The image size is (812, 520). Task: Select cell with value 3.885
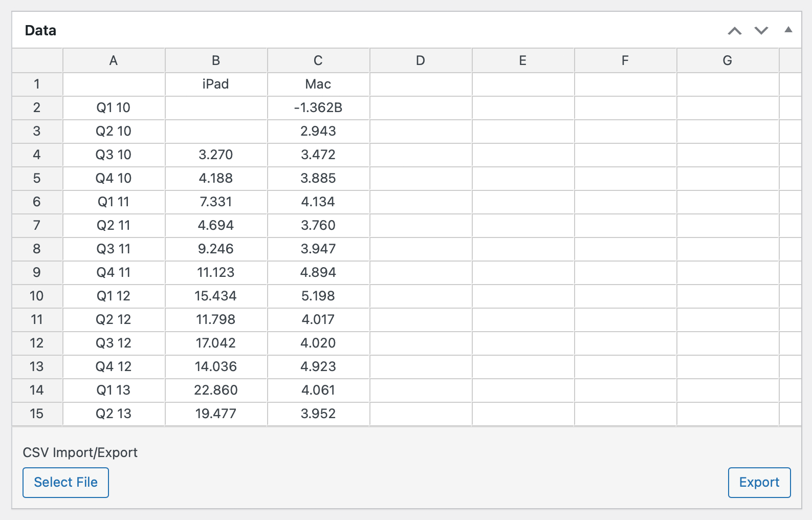318,178
